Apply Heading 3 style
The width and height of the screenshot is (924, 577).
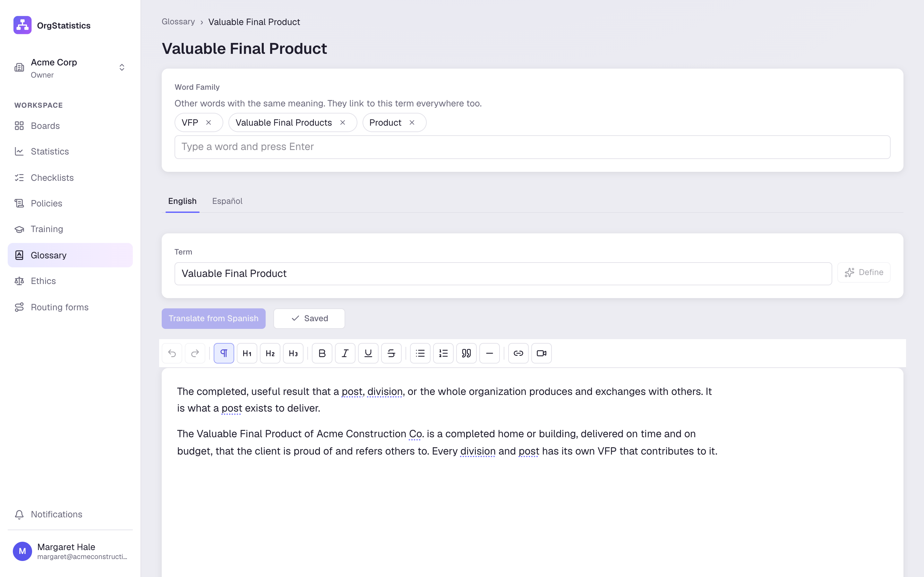pos(293,353)
